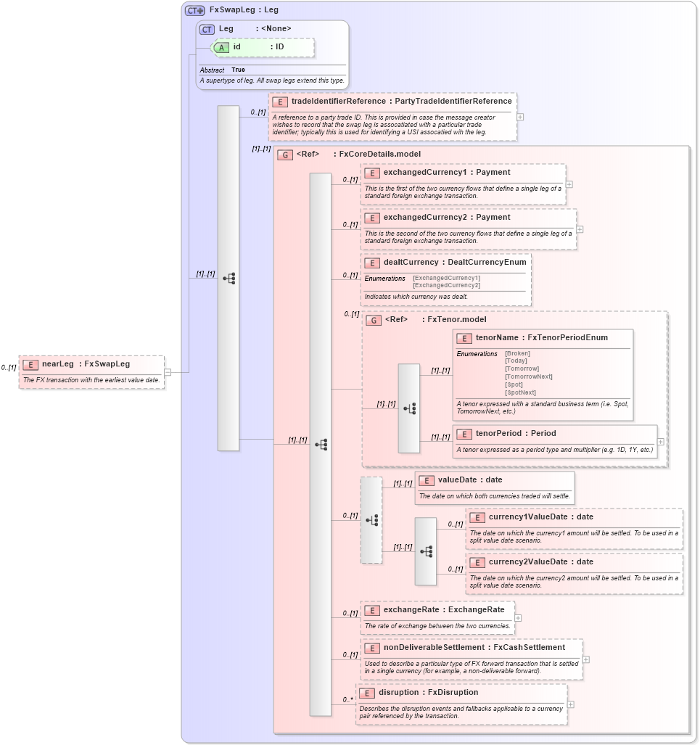
Task: Click the E icon of currency1ValueDate
Action: pos(477,517)
